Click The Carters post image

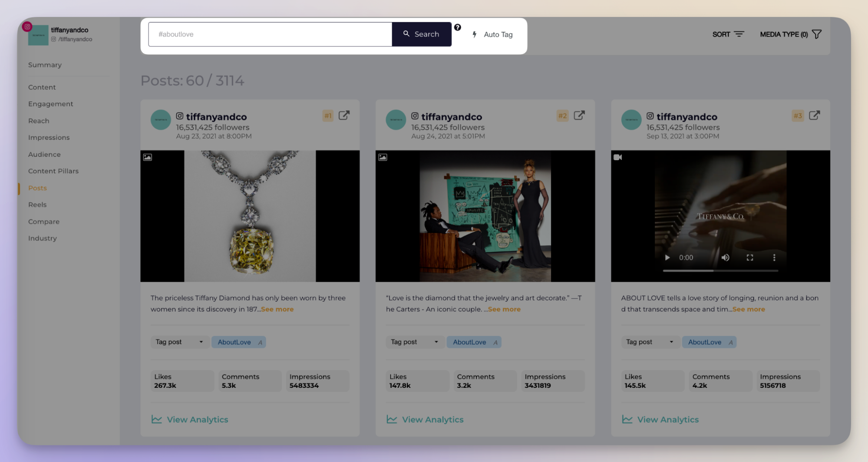[485, 216]
